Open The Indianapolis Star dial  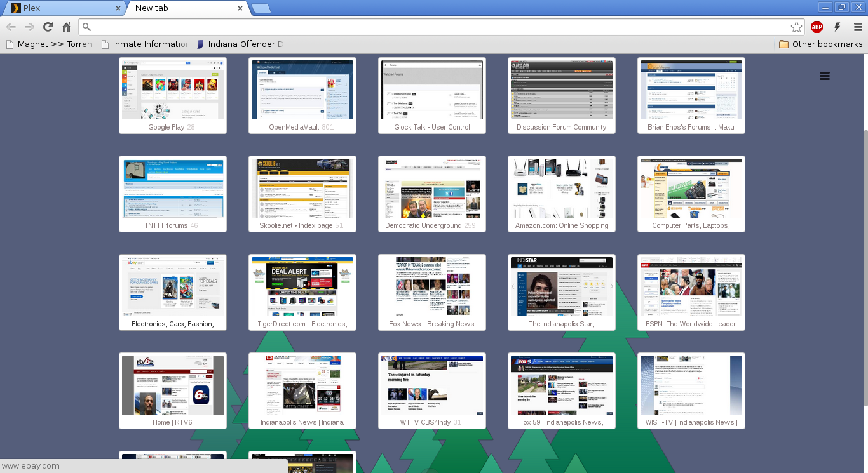[x=562, y=293]
